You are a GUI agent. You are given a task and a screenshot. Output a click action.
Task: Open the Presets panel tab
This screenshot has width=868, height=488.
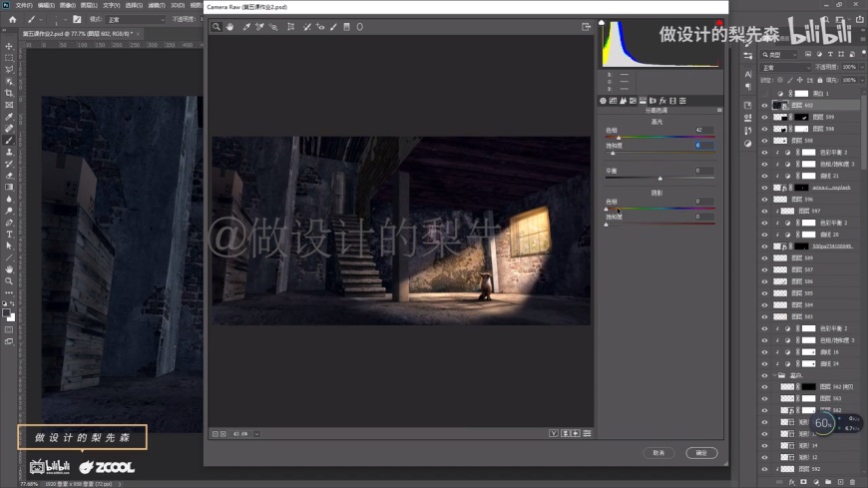(x=682, y=101)
